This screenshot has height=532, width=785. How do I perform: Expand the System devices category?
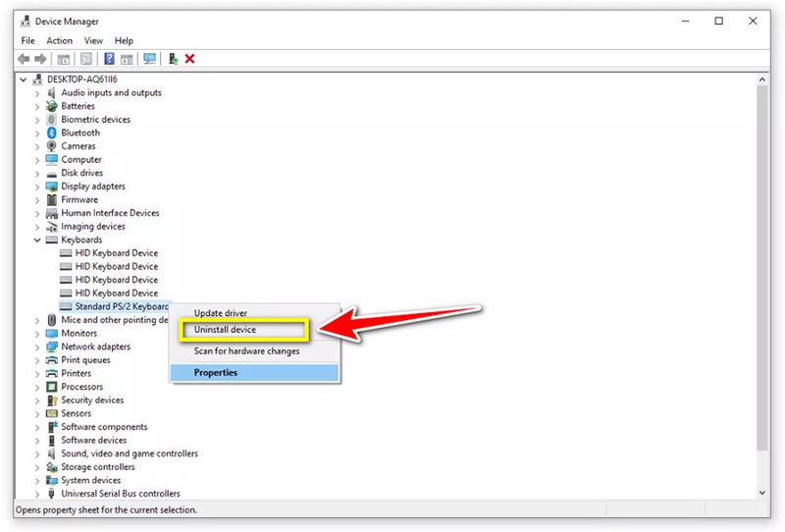coord(37,481)
